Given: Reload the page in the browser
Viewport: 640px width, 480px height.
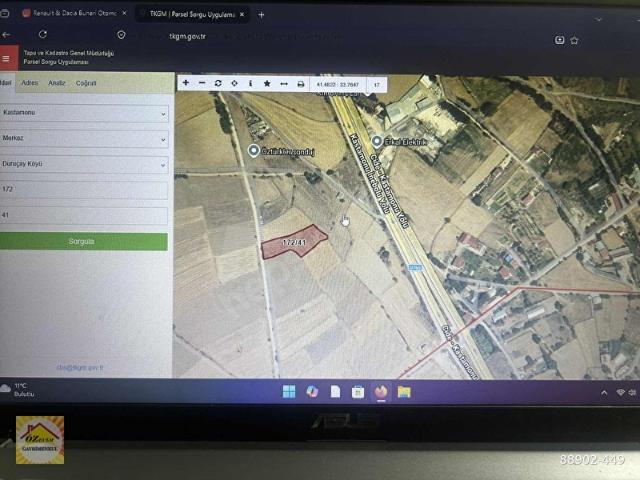Looking at the screenshot, I should pos(42,35).
